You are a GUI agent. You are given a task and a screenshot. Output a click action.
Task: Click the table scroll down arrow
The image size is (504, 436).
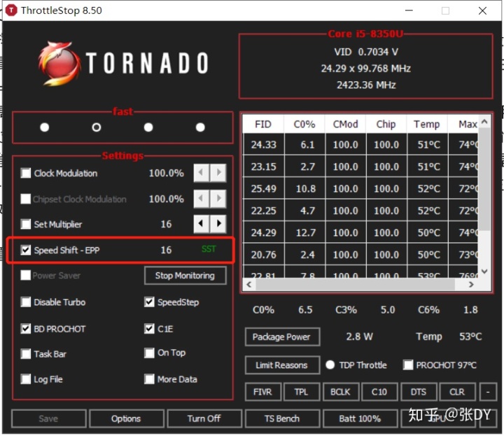(x=484, y=272)
